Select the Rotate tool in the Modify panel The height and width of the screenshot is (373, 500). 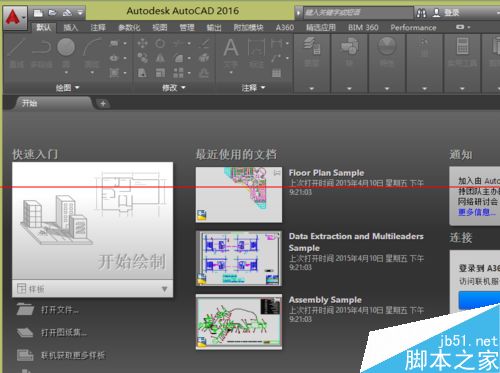point(160,43)
